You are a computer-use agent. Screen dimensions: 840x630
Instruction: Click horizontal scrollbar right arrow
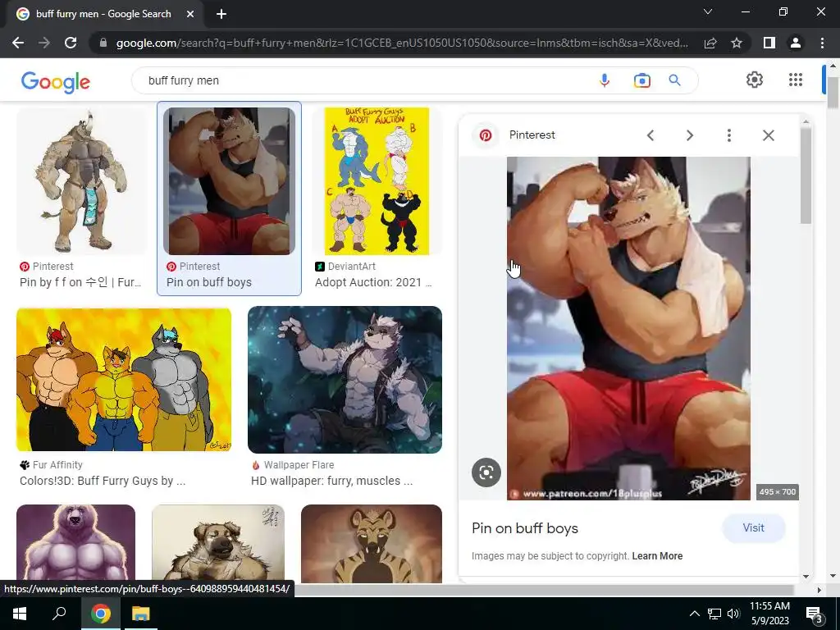819,590
